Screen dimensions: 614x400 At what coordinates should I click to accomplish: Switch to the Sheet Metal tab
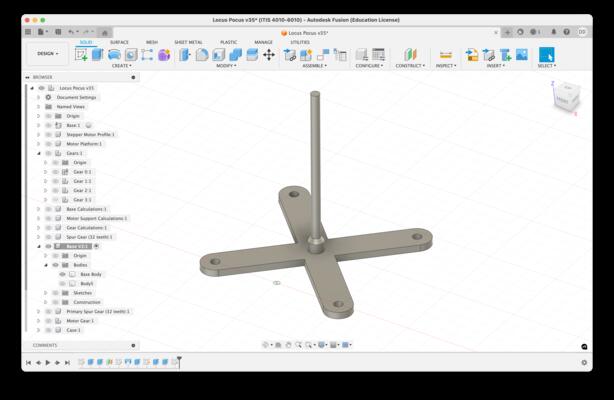(188, 42)
